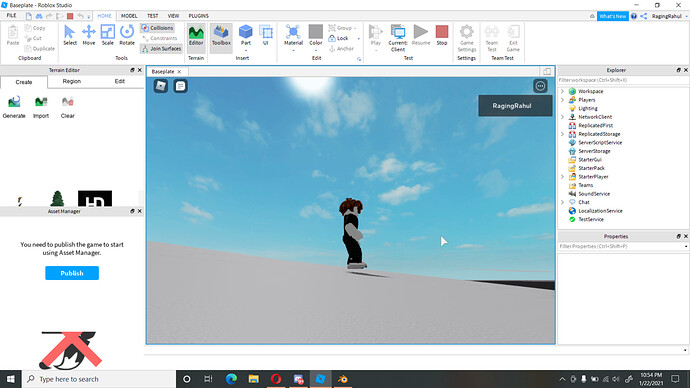Open the Material dropdown arrow
The height and width of the screenshot is (388, 690).
click(293, 51)
